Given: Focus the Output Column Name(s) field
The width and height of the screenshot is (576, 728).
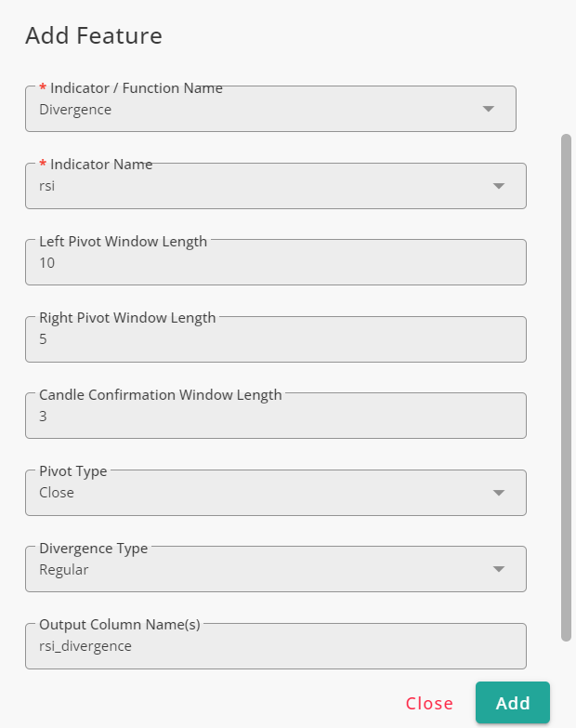Looking at the screenshot, I should click(276, 646).
